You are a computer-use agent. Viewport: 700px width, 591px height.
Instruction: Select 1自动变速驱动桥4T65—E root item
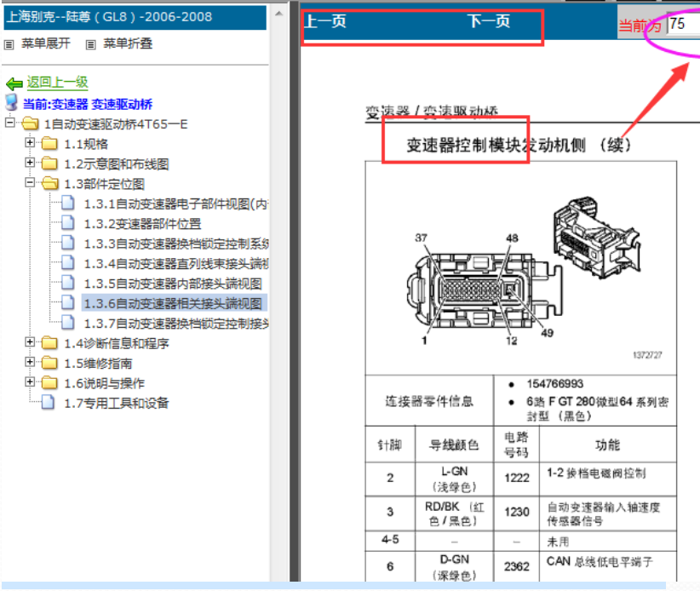(x=116, y=124)
